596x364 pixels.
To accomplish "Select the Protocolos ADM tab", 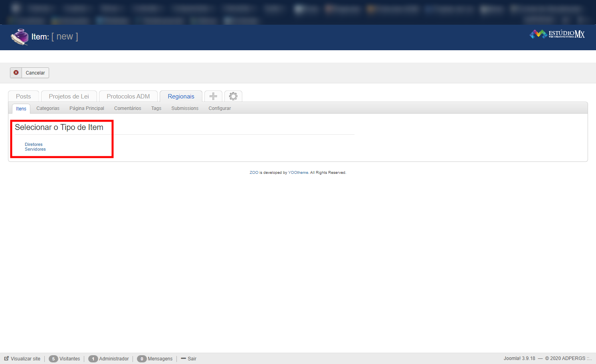I will click(x=128, y=96).
